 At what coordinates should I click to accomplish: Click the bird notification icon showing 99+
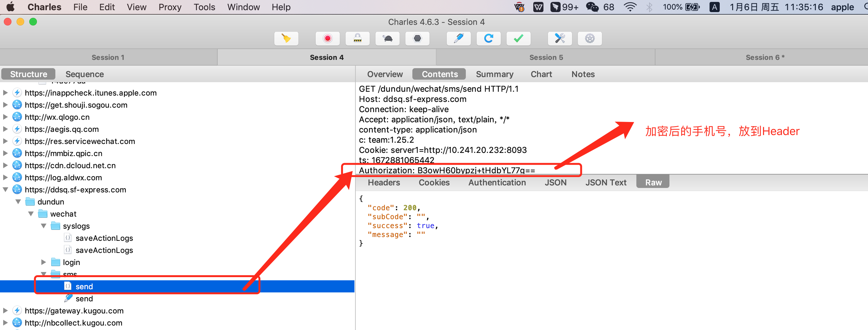tap(555, 7)
